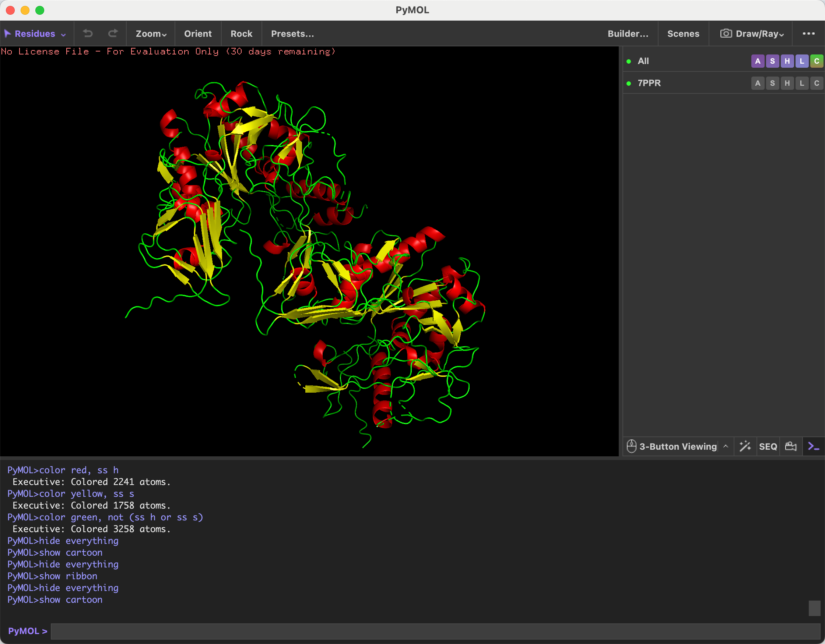Open the Residues selection mode dropdown
825x644 pixels.
[35, 33]
